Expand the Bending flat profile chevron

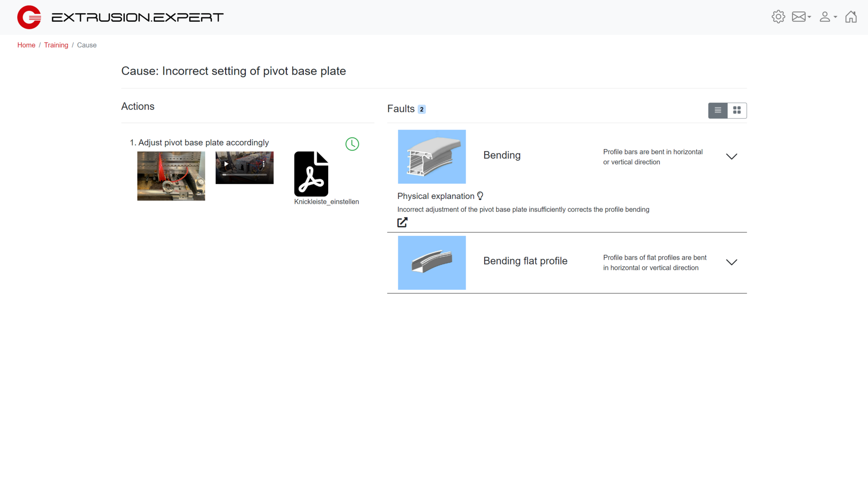point(731,262)
